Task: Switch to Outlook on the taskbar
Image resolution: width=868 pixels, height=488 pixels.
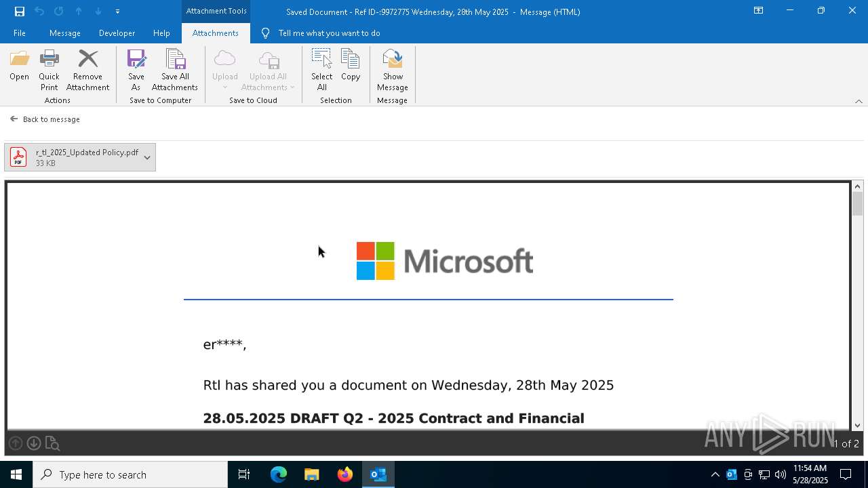Action: [x=378, y=474]
